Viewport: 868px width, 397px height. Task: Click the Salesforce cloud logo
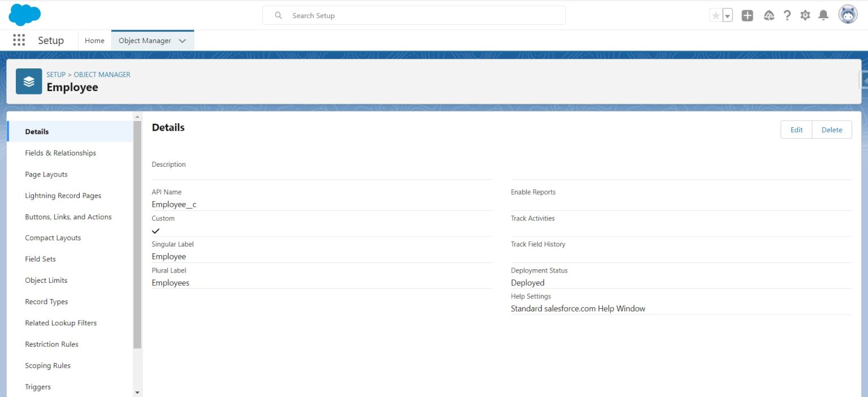[x=25, y=15]
